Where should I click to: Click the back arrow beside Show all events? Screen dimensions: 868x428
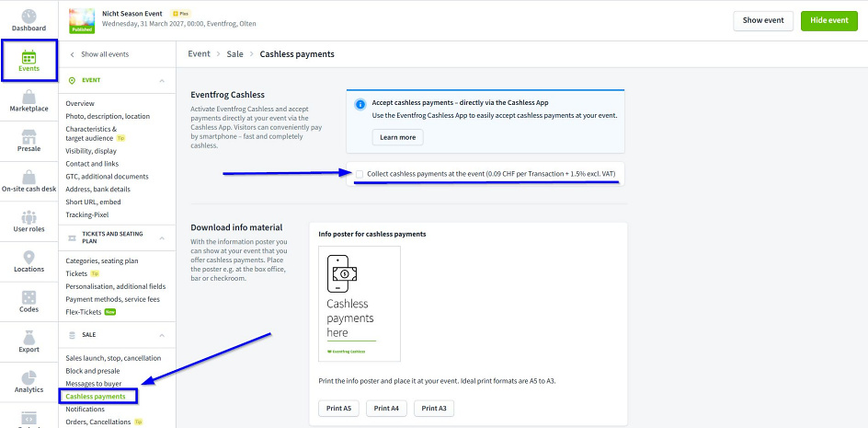(72, 54)
